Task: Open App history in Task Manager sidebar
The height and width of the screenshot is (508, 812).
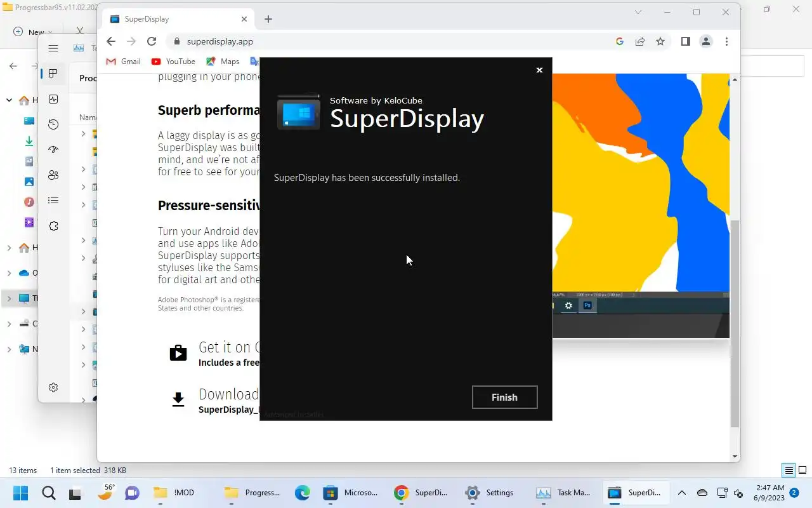Action: [x=53, y=124]
